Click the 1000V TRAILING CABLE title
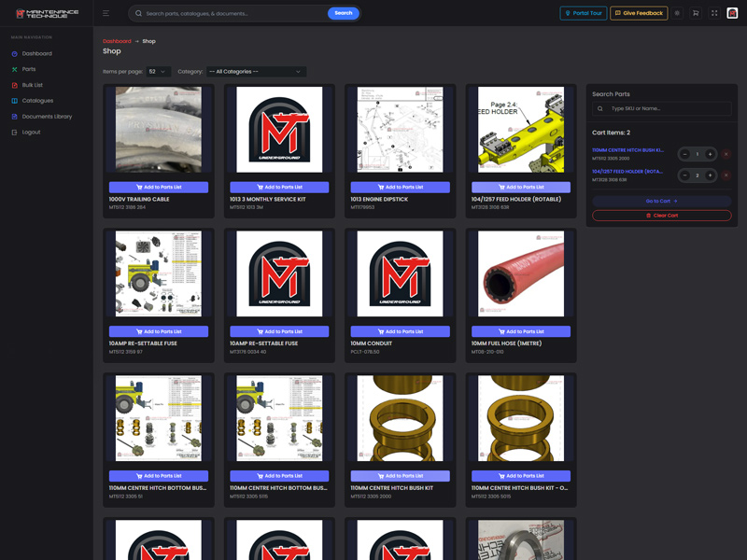The image size is (747, 560). point(139,199)
